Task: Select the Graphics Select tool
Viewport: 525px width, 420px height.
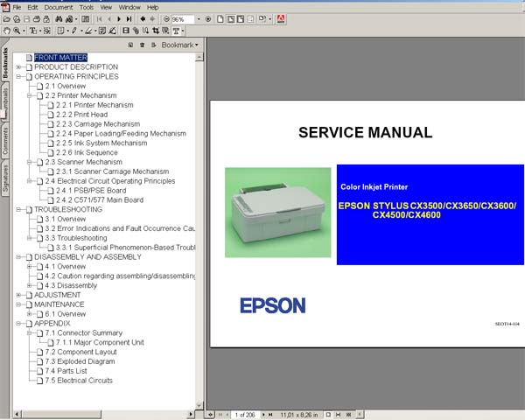Action: tap(47, 31)
